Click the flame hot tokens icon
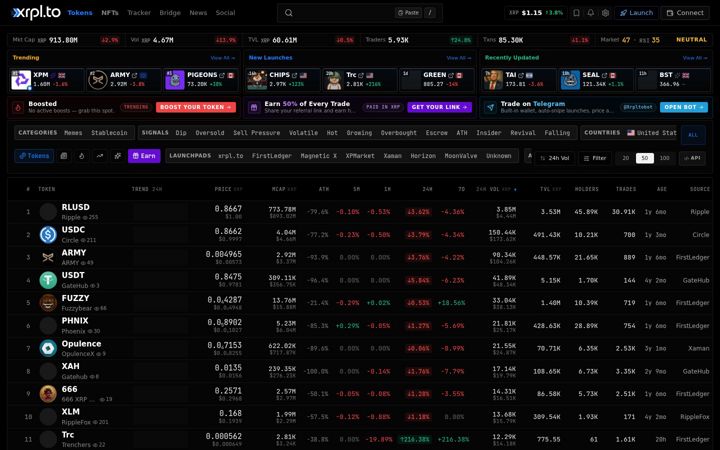Screen dimensions: 720x450 [82, 156]
